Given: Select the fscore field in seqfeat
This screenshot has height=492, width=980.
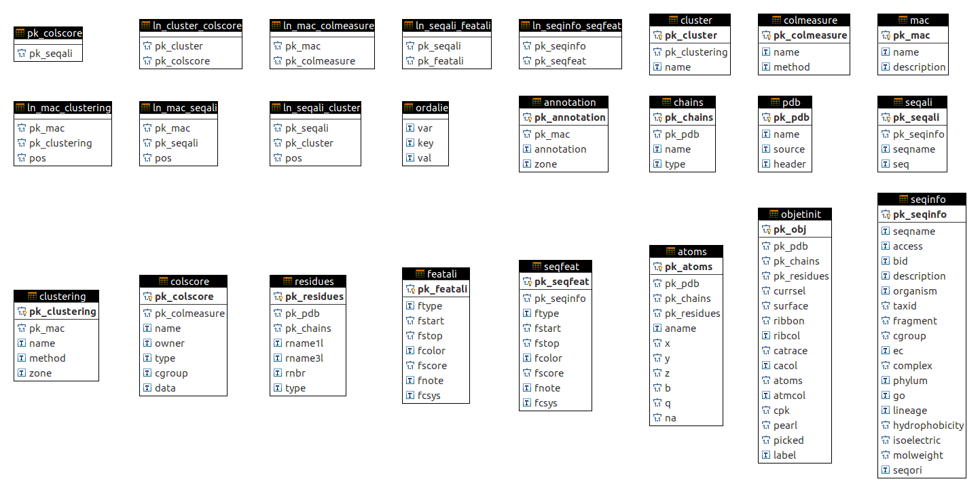Looking at the screenshot, I should 556,373.
